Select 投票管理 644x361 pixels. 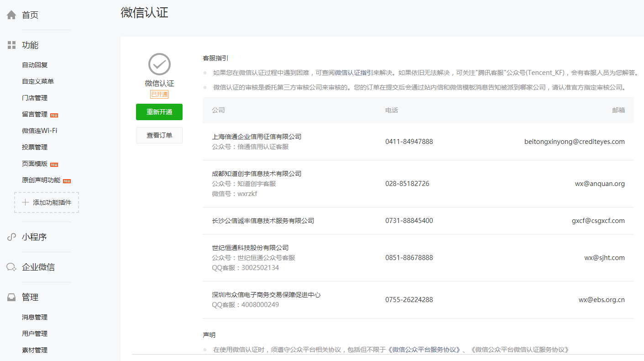pos(35,147)
